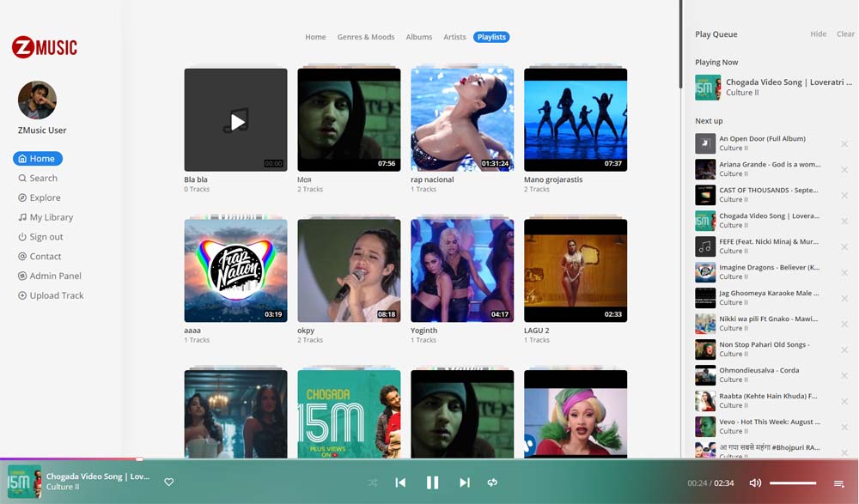Viewport: 859px width, 504px height.
Task: Click the Mano grojarastis playlist title
Action: (x=553, y=179)
